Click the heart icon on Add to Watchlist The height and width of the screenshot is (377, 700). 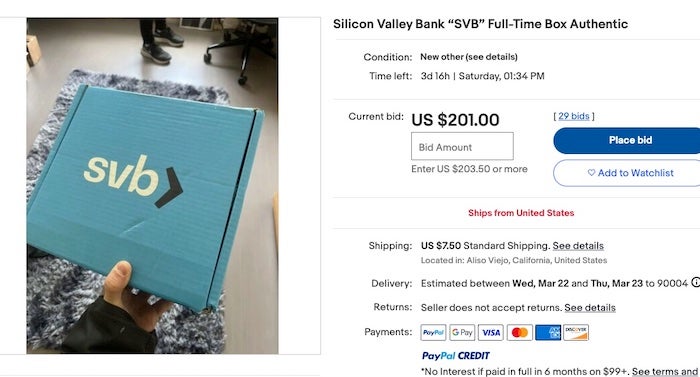[591, 172]
